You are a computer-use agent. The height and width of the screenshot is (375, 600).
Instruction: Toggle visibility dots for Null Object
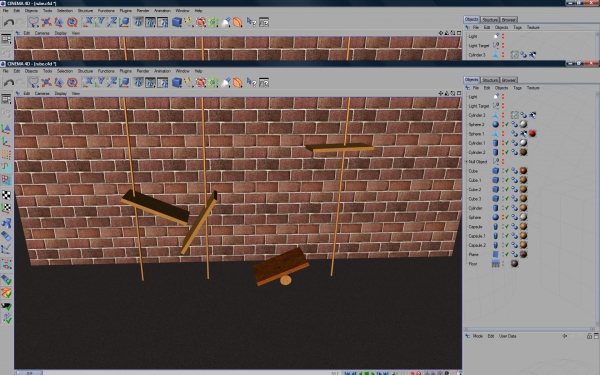pyautogui.click(x=503, y=161)
